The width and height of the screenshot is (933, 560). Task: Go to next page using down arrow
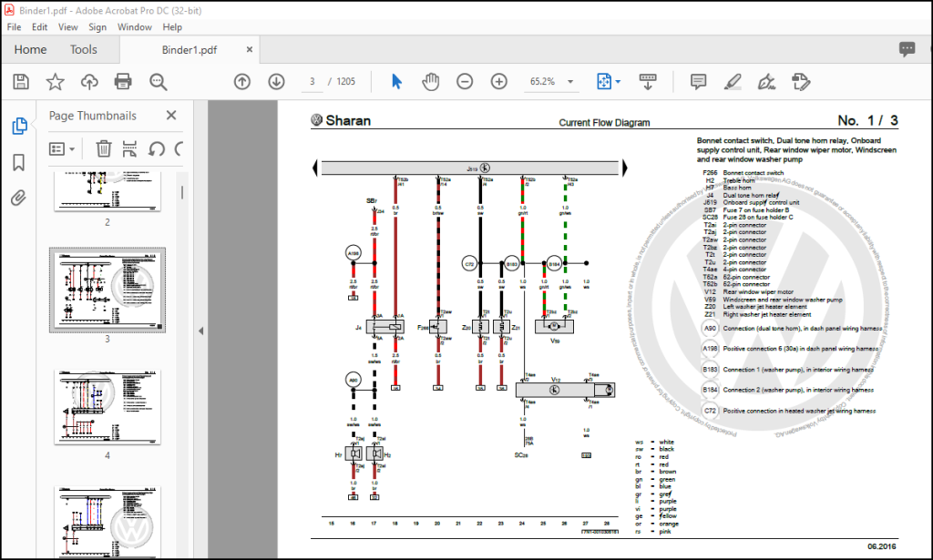pyautogui.click(x=276, y=81)
